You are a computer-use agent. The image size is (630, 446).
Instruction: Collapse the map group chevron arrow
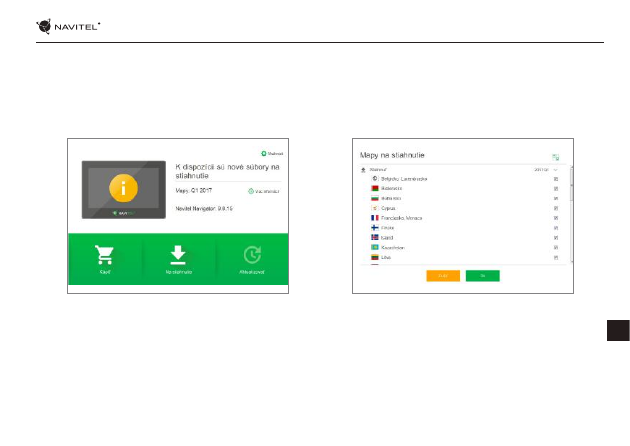click(556, 170)
